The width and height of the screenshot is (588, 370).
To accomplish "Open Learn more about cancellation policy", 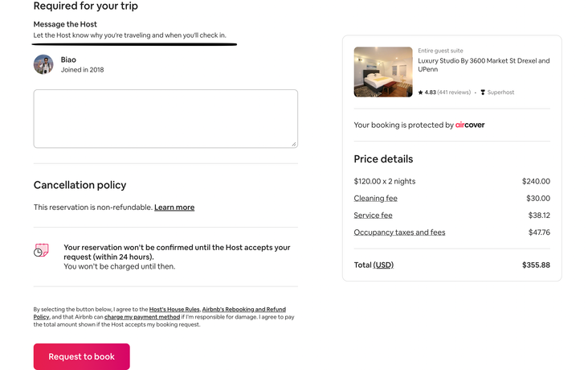I will click(174, 208).
